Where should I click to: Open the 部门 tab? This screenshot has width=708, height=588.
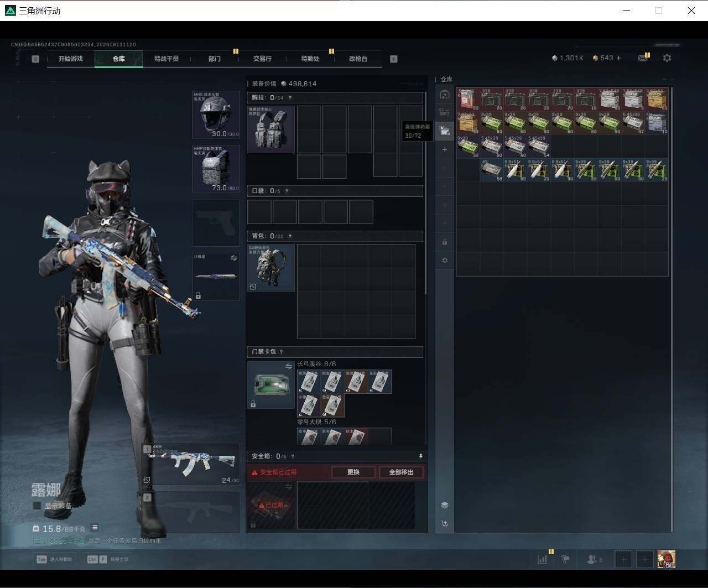[215, 59]
